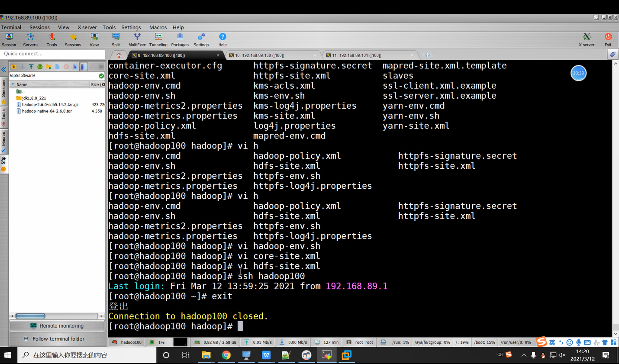Select the Sftp vertical side tab

click(x=3, y=164)
